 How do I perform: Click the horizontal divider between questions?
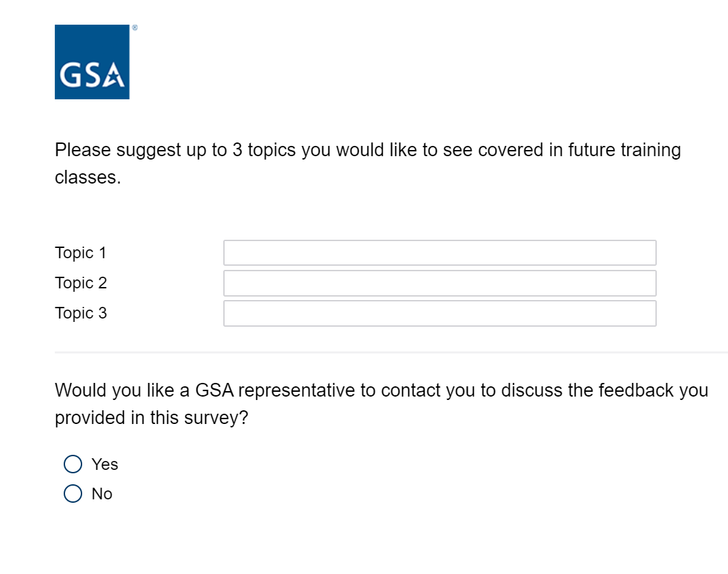click(x=390, y=353)
